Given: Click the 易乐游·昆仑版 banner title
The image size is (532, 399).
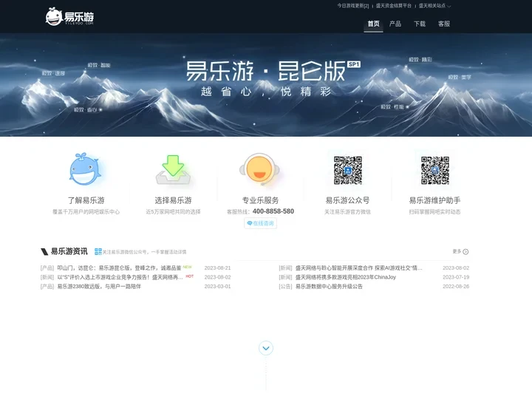Looking at the screenshot, I should tap(266, 71).
